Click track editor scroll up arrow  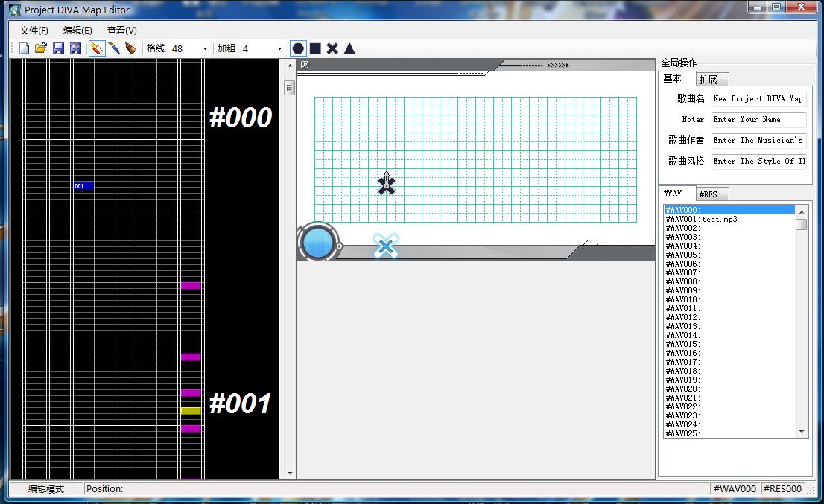(290, 66)
